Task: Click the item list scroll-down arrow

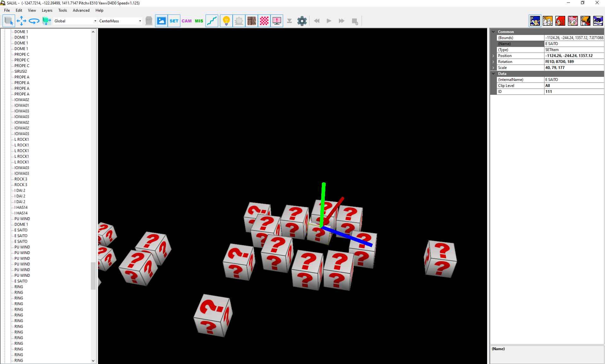Action: [x=93, y=361]
